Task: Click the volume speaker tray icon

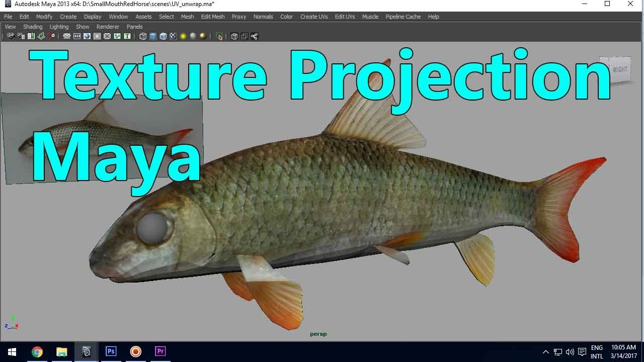Action: (570, 352)
